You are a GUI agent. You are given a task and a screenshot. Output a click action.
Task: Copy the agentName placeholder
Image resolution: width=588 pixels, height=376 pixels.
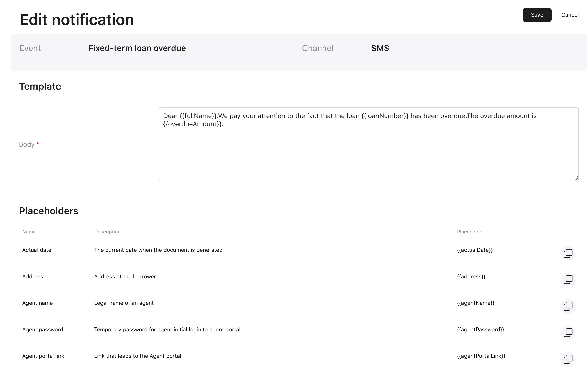tap(568, 306)
